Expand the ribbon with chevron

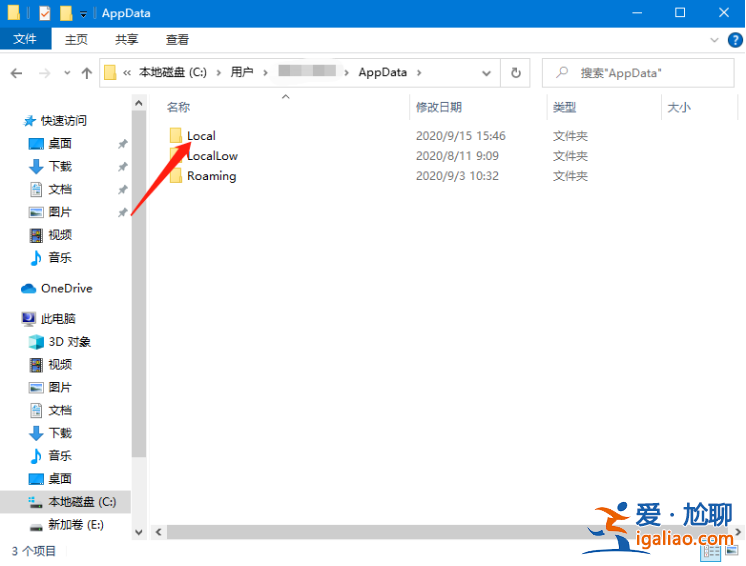714,40
